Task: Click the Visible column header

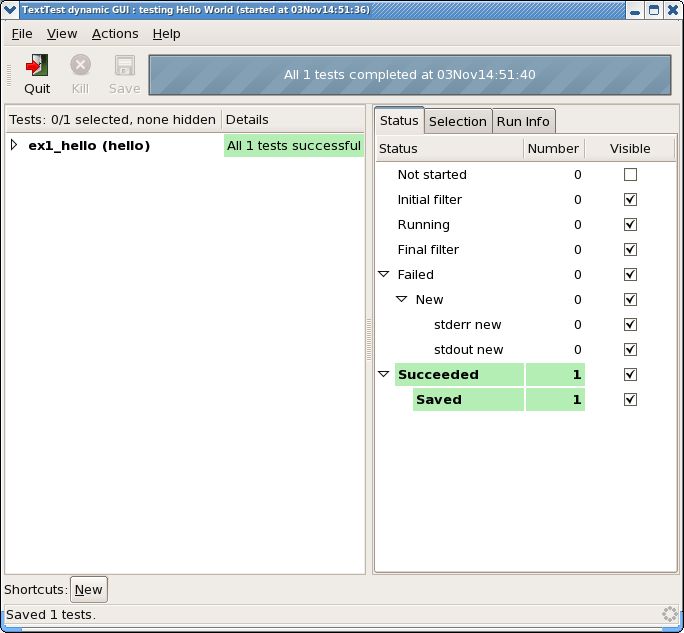Action: [629, 149]
